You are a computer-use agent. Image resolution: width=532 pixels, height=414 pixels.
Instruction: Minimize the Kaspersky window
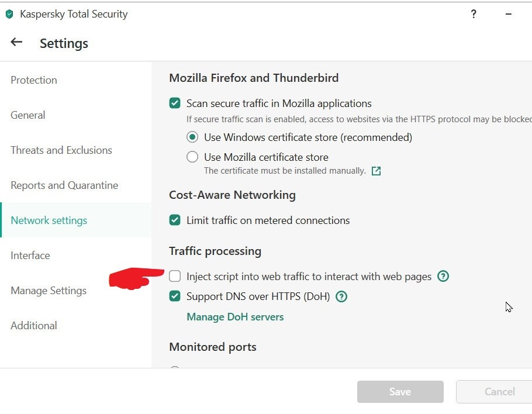(x=509, y=14)
